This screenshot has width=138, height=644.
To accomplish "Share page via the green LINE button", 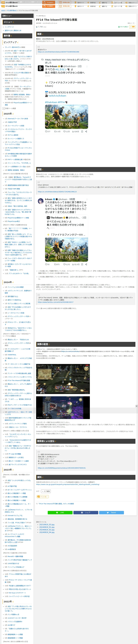I will pos(60,513).
